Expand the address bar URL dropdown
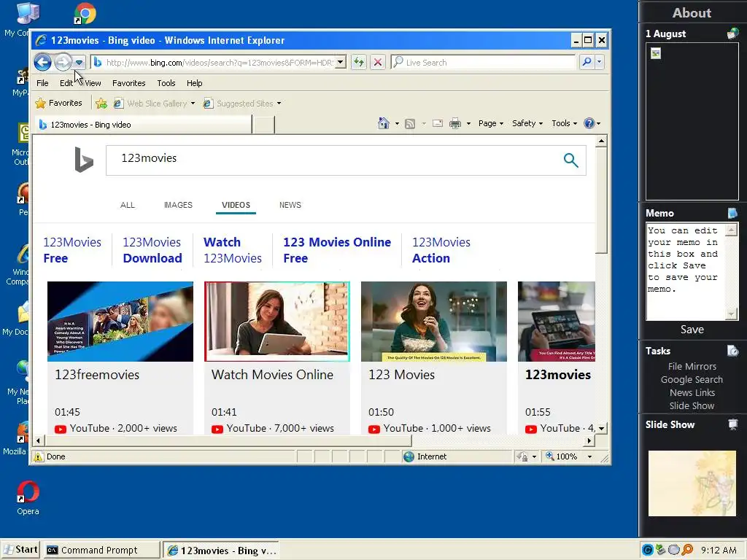The height and width of the screenshot is (560, 747). pos(340,63)
